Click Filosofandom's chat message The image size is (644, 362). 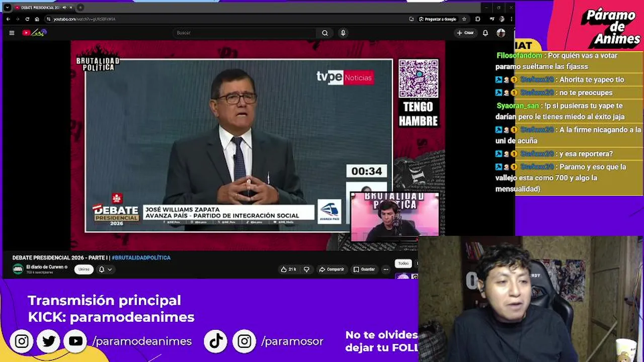coord(556,61)
